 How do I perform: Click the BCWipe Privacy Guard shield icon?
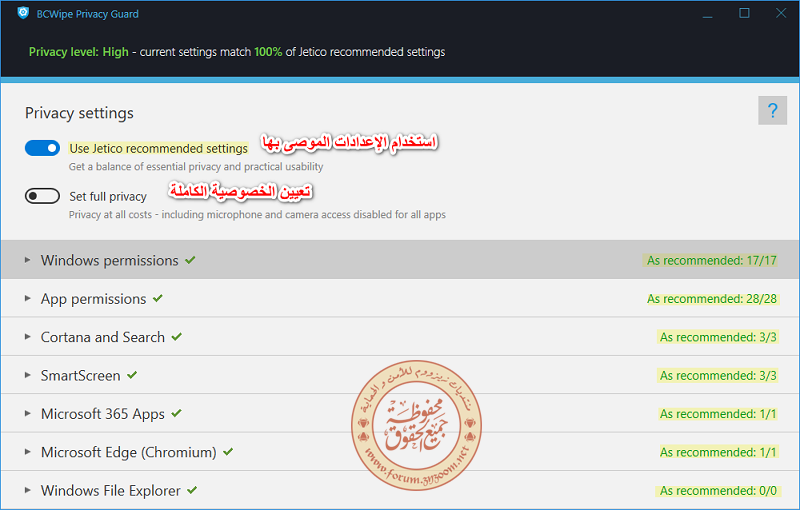pos(23,13)
